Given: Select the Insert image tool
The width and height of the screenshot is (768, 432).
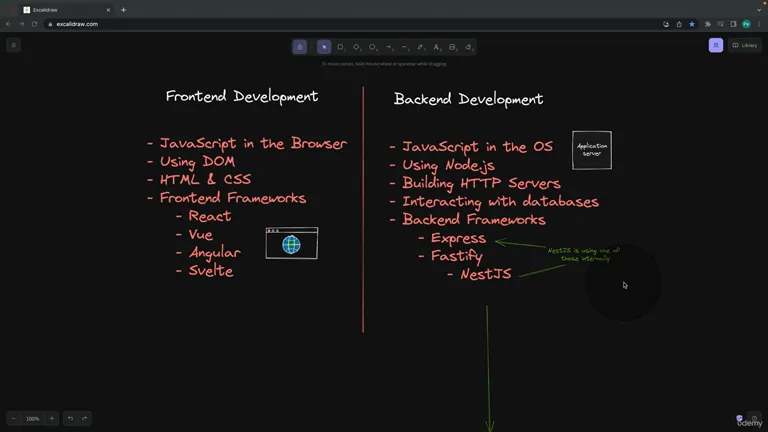Looking at the screenshot, I should (453, 47).
